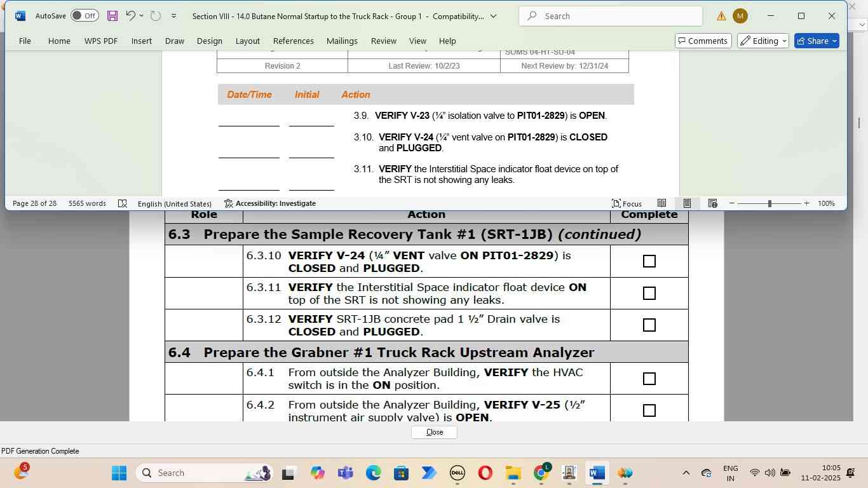868x488 pixels.
Task: Click the taskbar Search box
Action: [203, 473]
